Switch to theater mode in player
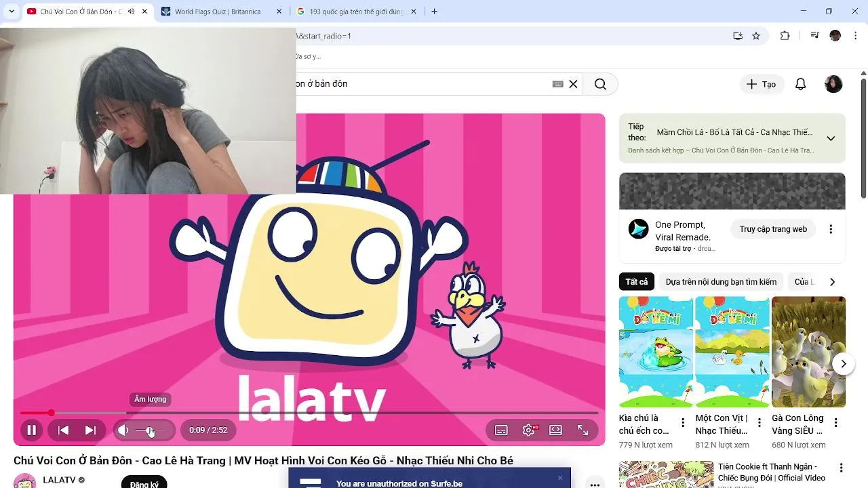Viewport: 868px width, 488px height. click(x=555, y=430)
